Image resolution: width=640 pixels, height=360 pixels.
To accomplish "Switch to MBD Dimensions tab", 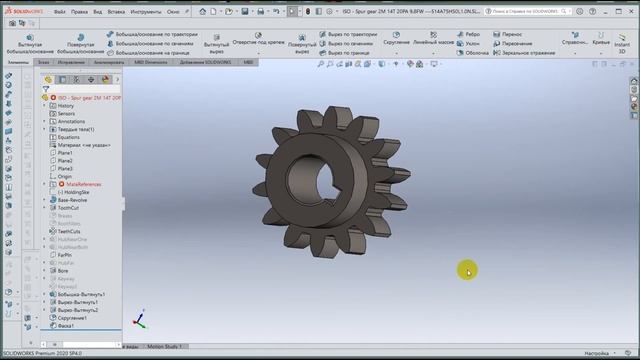I will pos(151,62).
